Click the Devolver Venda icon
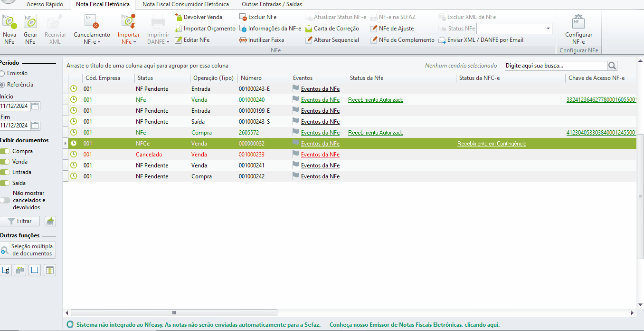644x331 pixels. [x=179, y=17]
